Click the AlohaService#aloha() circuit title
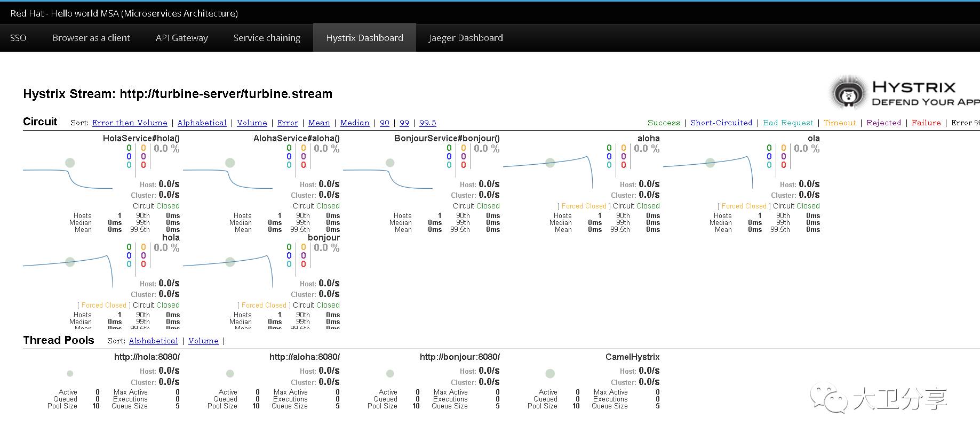Image resolution: width=980 pixels, height=442 pixels. [x=297, y=138]
